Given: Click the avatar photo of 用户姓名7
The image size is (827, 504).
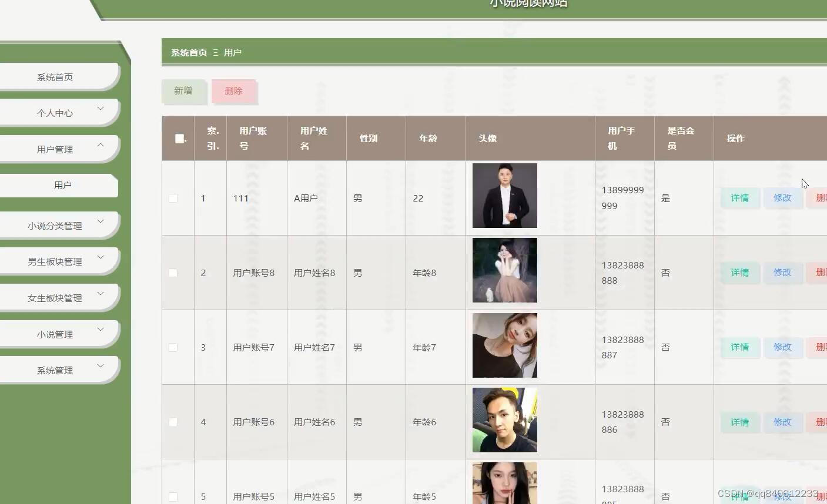Looking at the screenshot, I should 505,345.
